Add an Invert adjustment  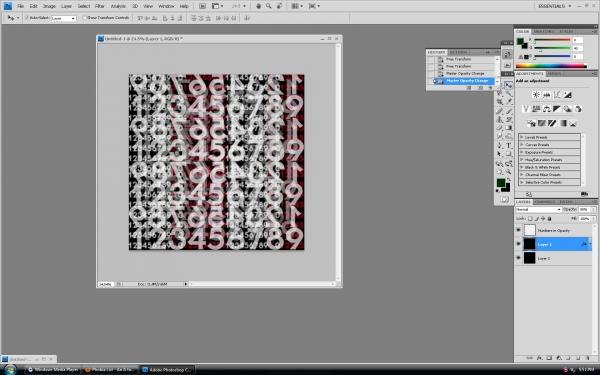coord(531,123)
